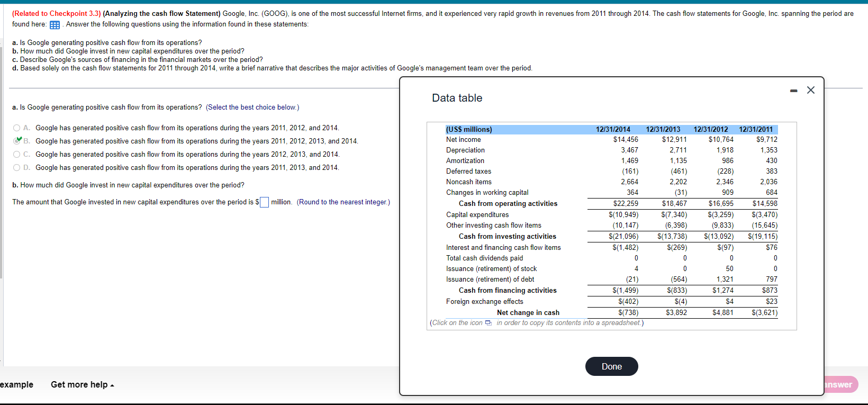Click the Select the best choice hint
The image size is (868, 405).
click(252, 107)
